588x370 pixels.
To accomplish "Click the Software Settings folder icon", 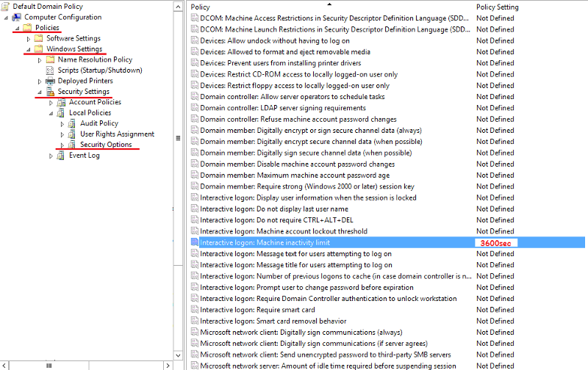I will [39, 38].
